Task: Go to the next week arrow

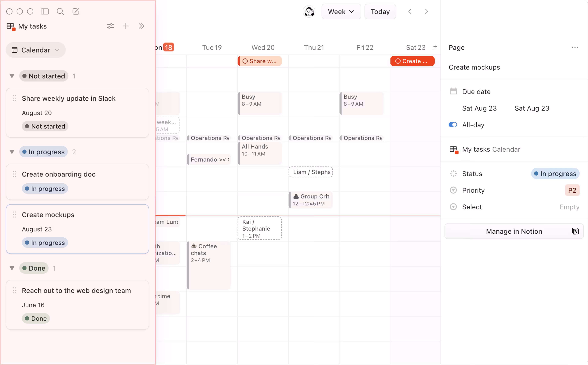Action: 426,12
